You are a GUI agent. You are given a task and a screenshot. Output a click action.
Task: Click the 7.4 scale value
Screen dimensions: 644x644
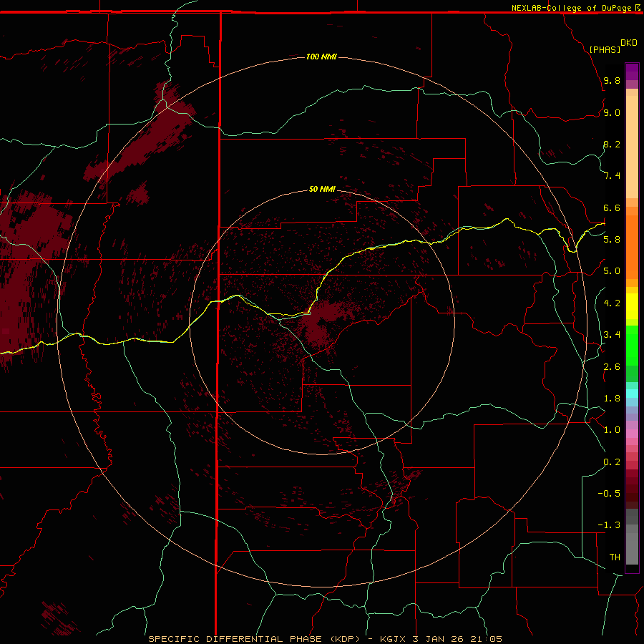(x=612, y=176)
